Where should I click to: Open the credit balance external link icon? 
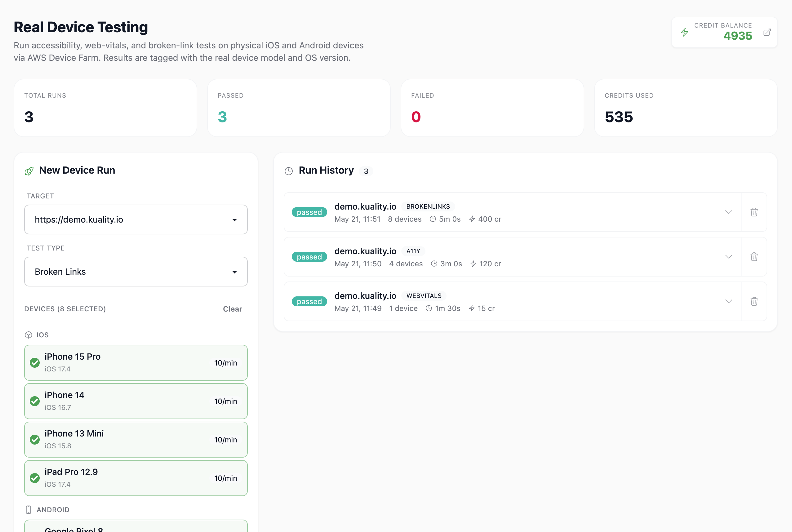pos(767,32)
